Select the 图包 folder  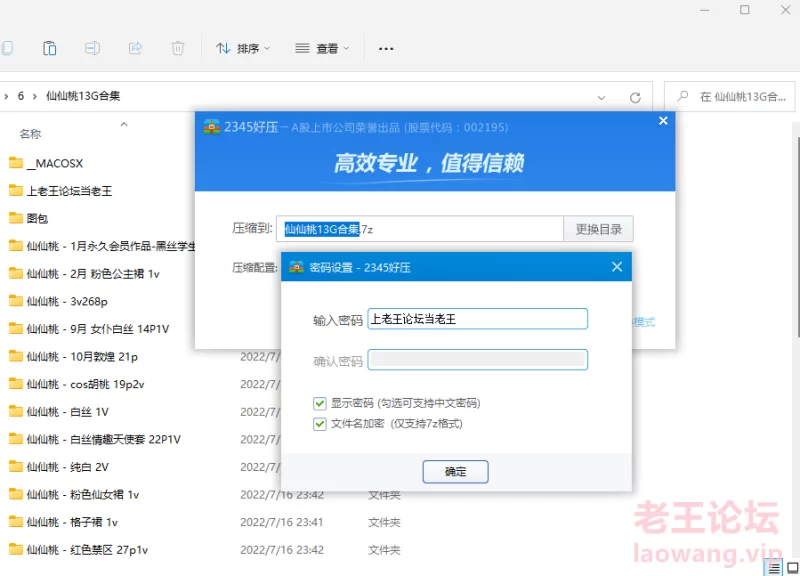[37, 218]
